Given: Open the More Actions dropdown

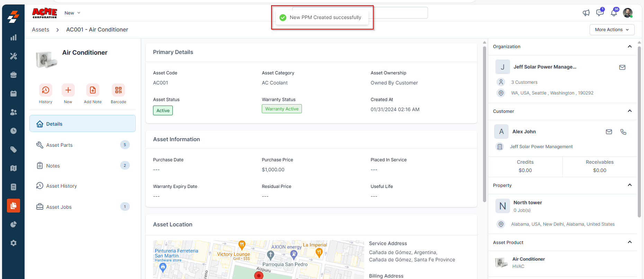Looking at the screenshot, I should (x=612, y=30).
